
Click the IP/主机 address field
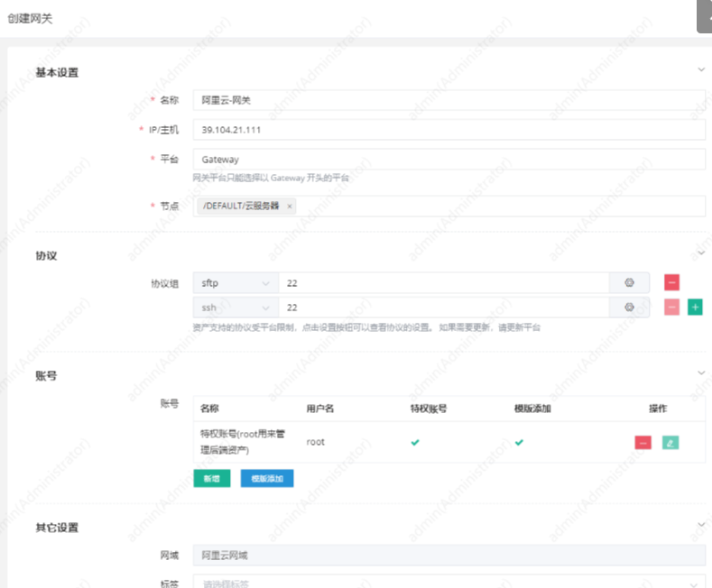pyautogui.click(x=448, y=130)
